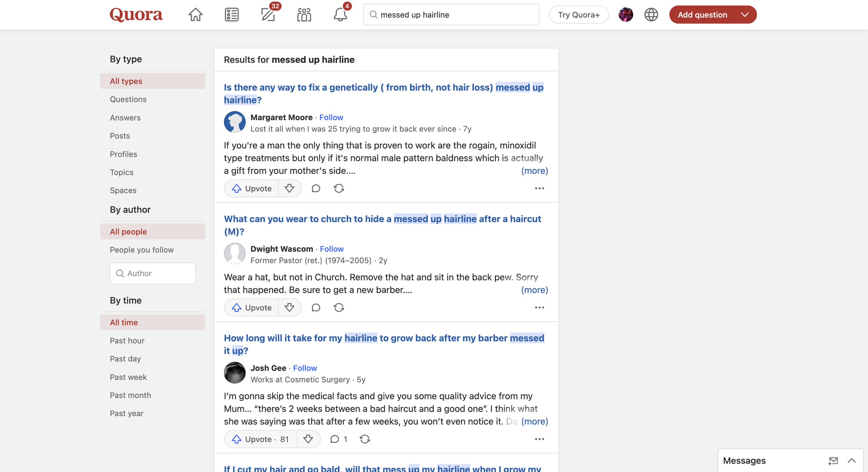The height and width of the screenshot is (472, 868).
Task: Open more options on Margaret Moore's answer
Action: point(539,188)
